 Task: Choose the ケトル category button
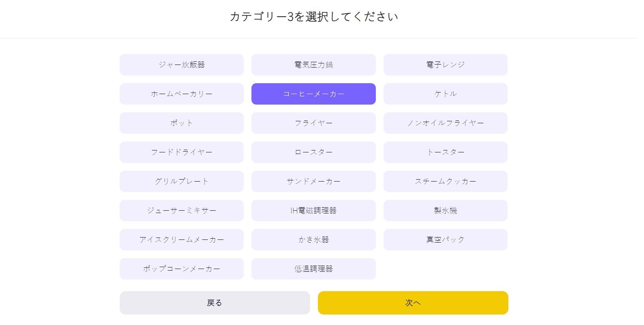[445, 94]
